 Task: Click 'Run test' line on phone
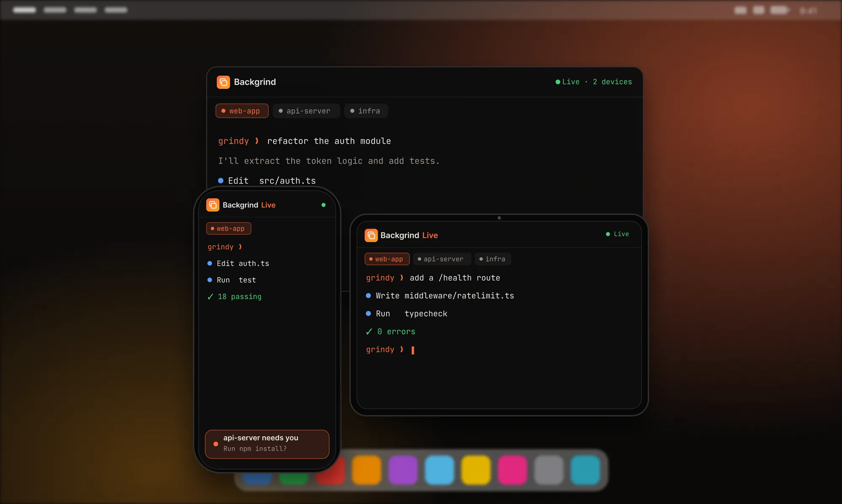click(x=232, y=280)
